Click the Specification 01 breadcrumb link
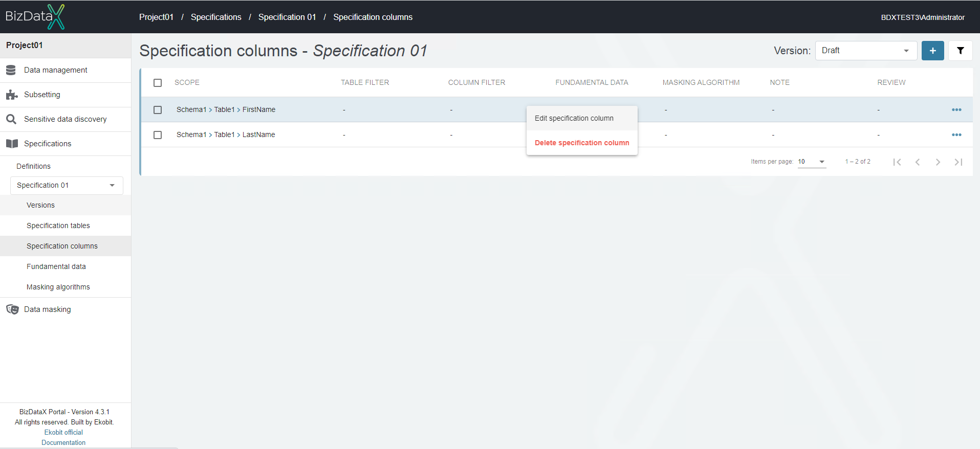This screenshot has width=980, height=449. (x=287, y=17)
